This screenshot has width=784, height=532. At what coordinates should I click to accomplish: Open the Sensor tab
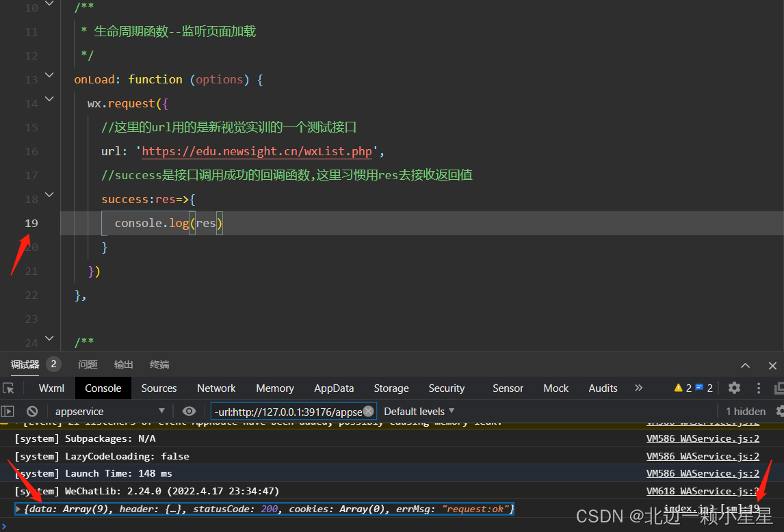508,388
